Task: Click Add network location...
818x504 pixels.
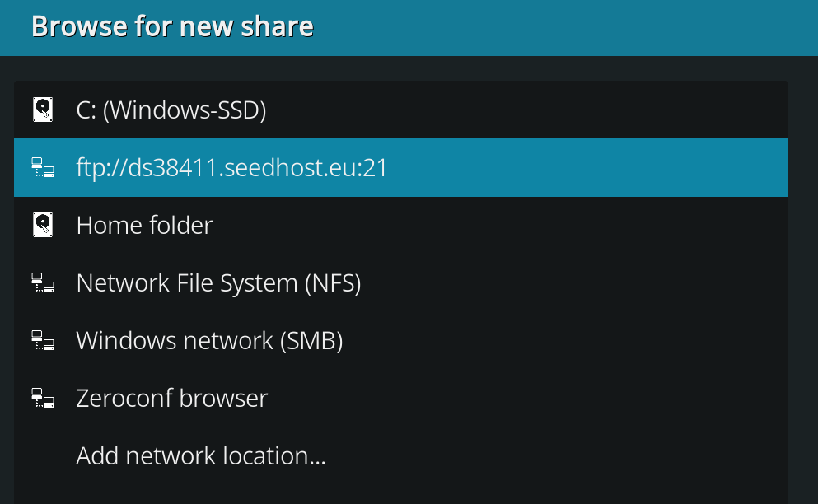Action: 201,456
